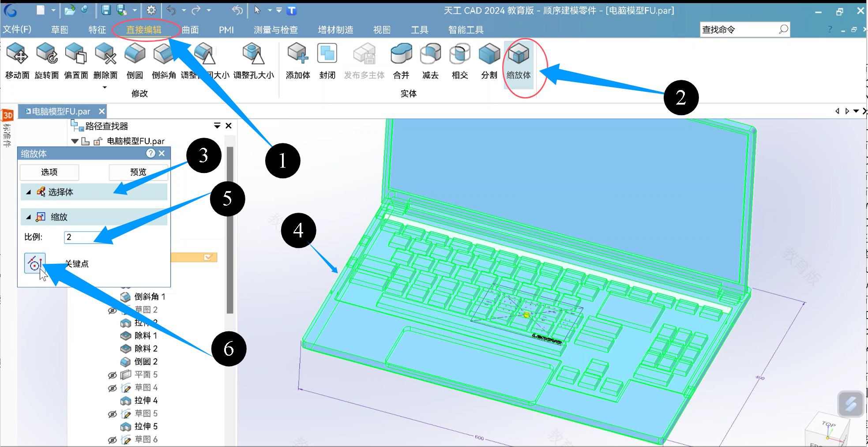Click the Redo arrow icon
Viewport: 868px width, 447px height.
tap(196, 10)
